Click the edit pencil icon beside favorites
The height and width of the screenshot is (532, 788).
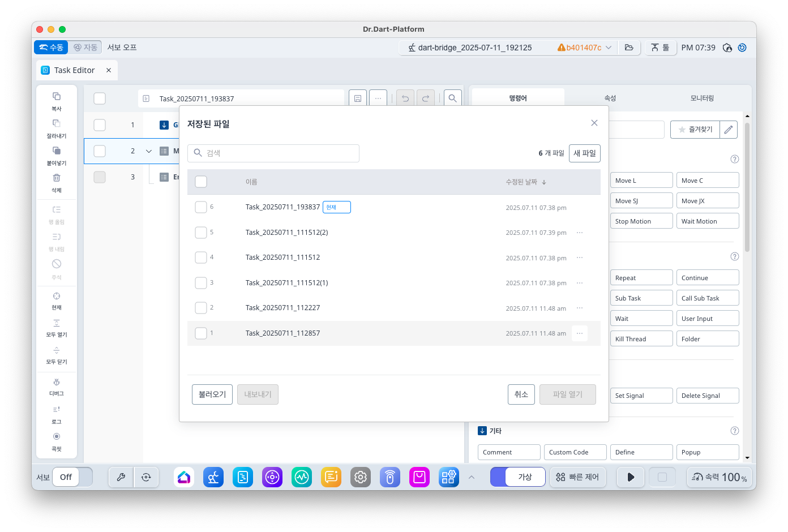tap(729, 130)
